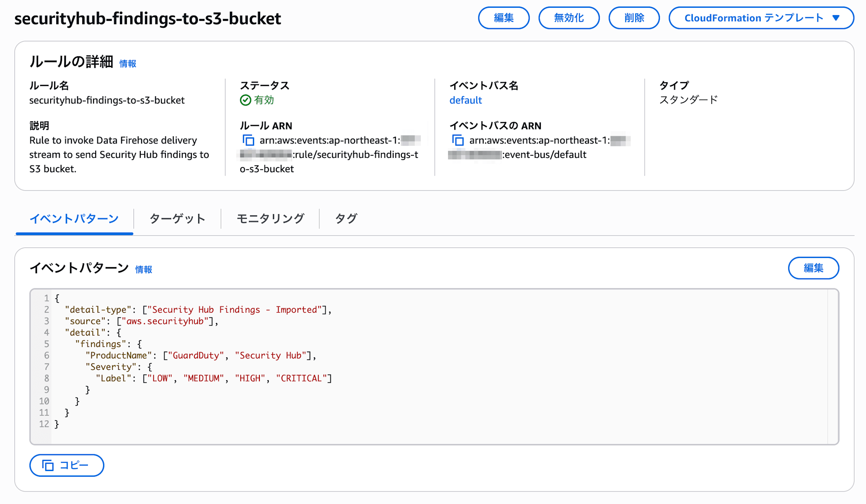Viewport: 866px width, 504px height.
Task: Switch to the モニタリング tab
Action: 271,219
